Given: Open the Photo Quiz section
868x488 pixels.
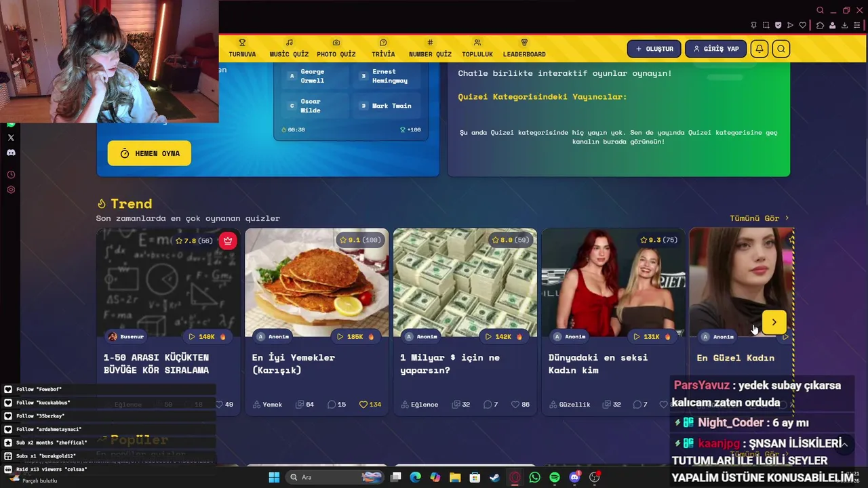Looking at the screenshot, I should [336, 48].
